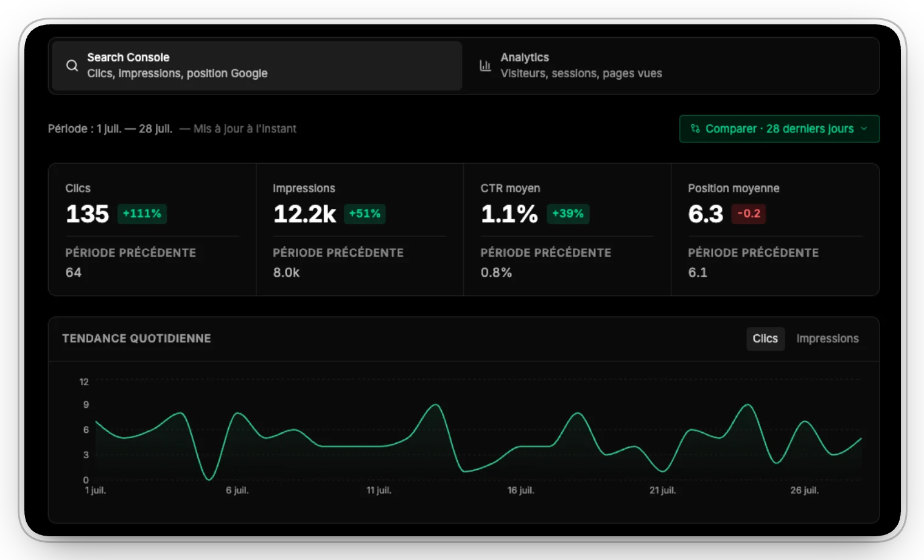
Task: Expand the chevron on the Comparer button
Action: [864, 128]
